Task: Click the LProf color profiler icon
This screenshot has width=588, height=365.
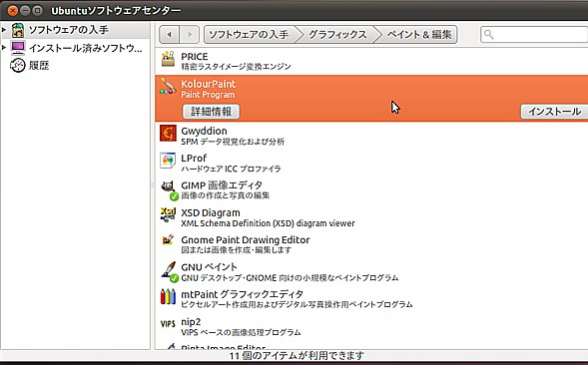Action: pyautogui.click(x=168, y=161)
